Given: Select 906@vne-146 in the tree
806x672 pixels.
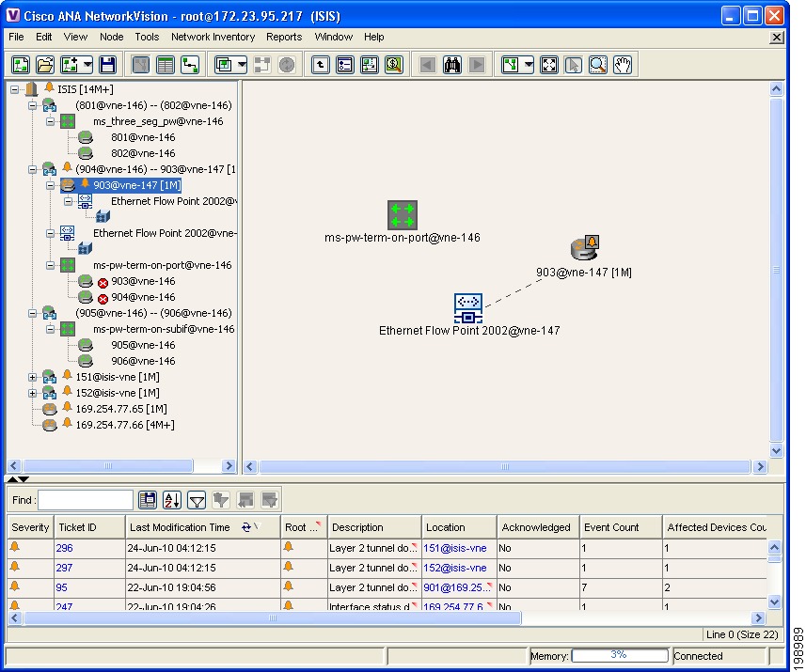Looking at the screenshot, I should click(143, 361).
